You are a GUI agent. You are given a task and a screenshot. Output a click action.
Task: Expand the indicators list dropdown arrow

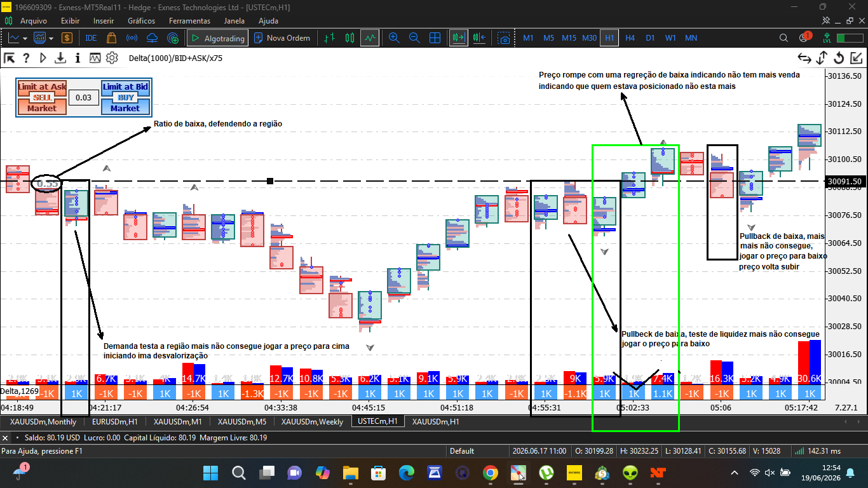51,38
